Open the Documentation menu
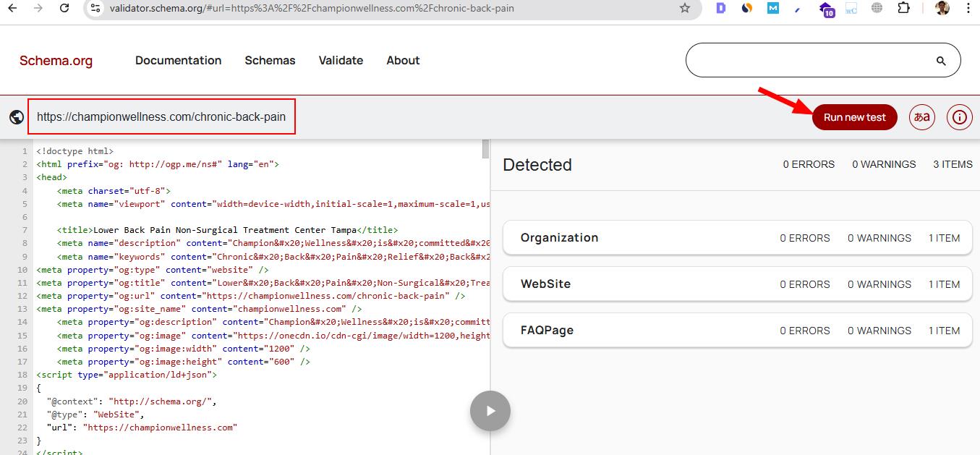Screen dimensions: 980x455 click(x=178, y=61)
